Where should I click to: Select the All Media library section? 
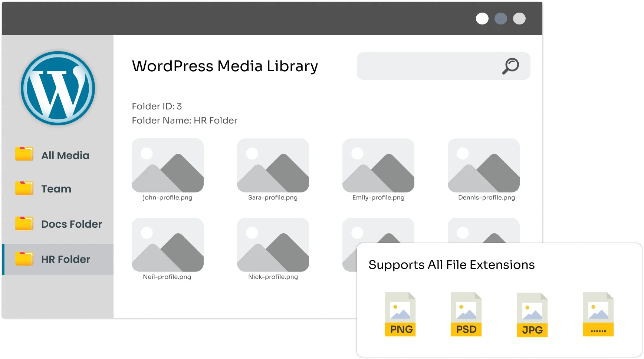(x=65, y=155)
